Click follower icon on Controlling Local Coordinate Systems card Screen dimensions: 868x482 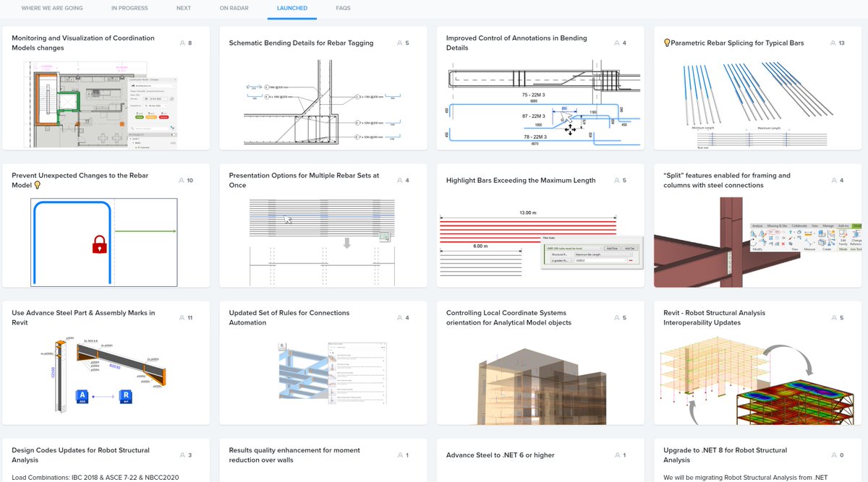[616, 318]
